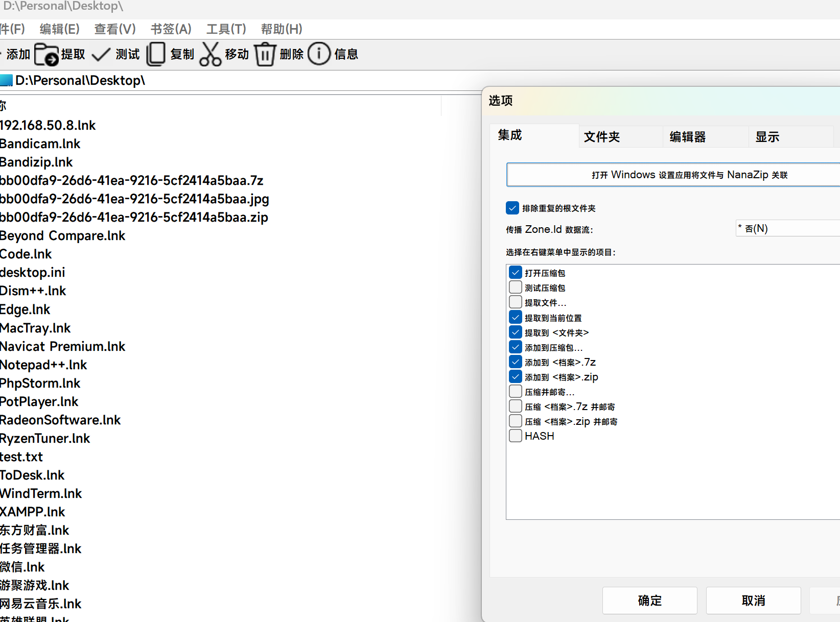Screen dimensions: 840x622
Task: Open the 工具(T) menu
Action: tap(226, 29)
